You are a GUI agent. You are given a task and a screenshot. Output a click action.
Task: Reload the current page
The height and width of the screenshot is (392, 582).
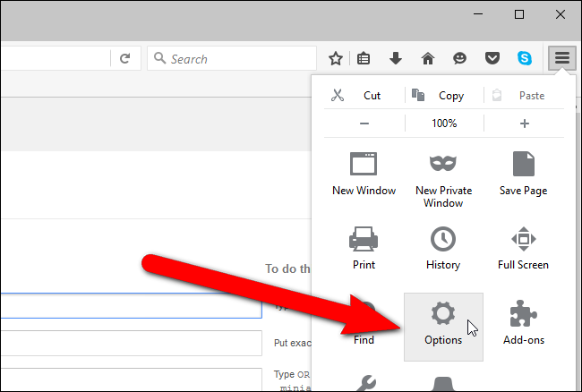pyautogui.click(x=125, y=58)
